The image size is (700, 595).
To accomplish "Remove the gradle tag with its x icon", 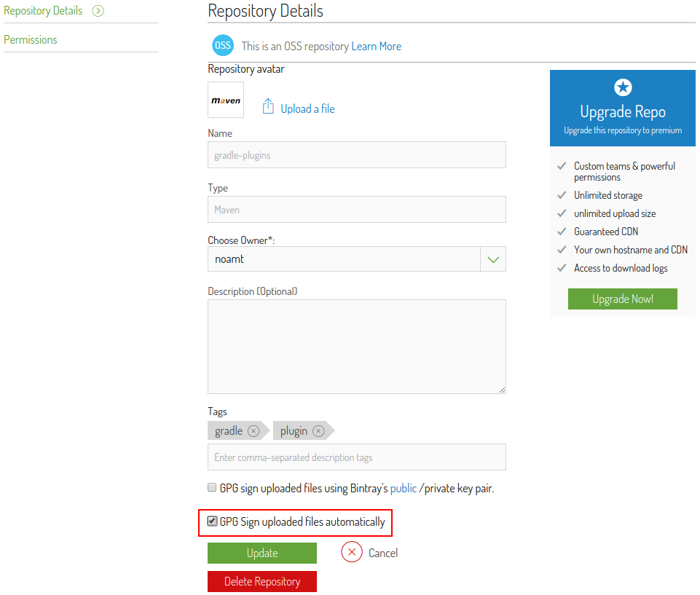I will click(253, 431).
